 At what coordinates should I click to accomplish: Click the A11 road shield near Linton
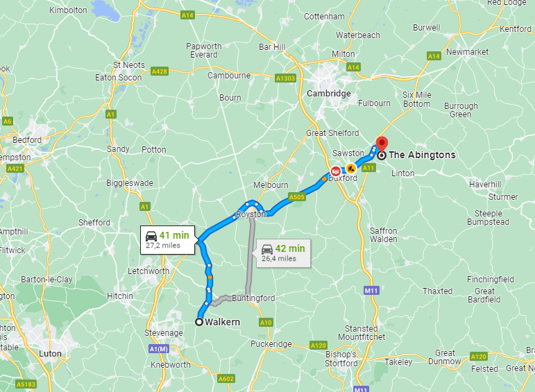(368, 168)
